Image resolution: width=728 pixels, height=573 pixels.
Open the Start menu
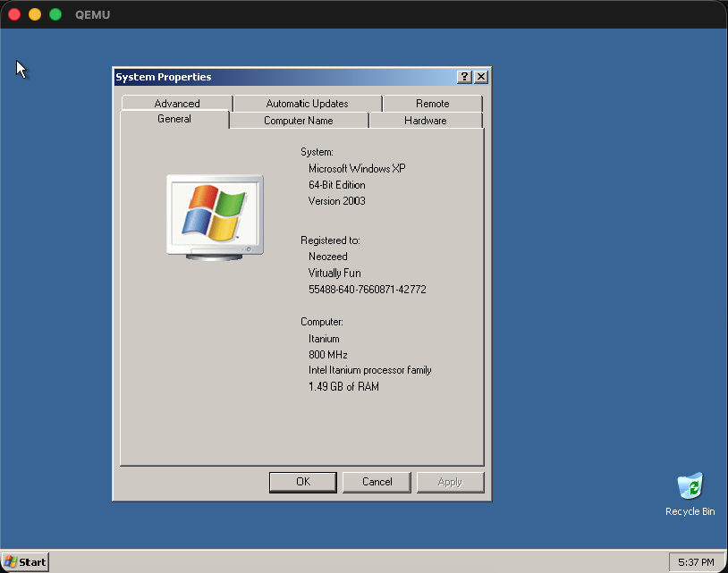[26, 562]
